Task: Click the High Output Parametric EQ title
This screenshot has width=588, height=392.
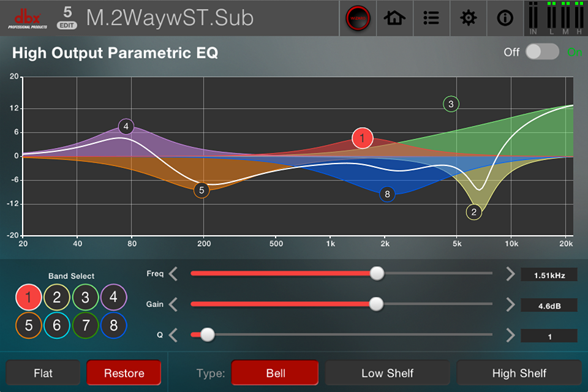Action: (x=115, y=53)
